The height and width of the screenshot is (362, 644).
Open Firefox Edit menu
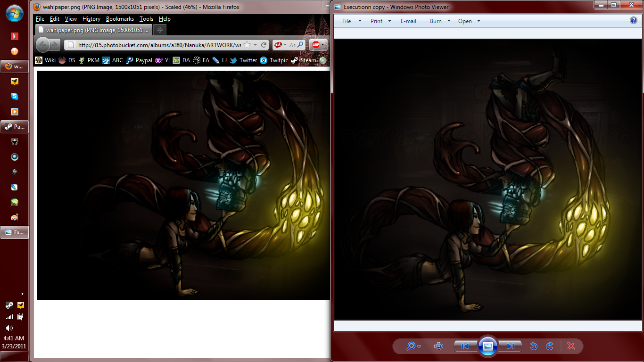(x=55, y=19)
